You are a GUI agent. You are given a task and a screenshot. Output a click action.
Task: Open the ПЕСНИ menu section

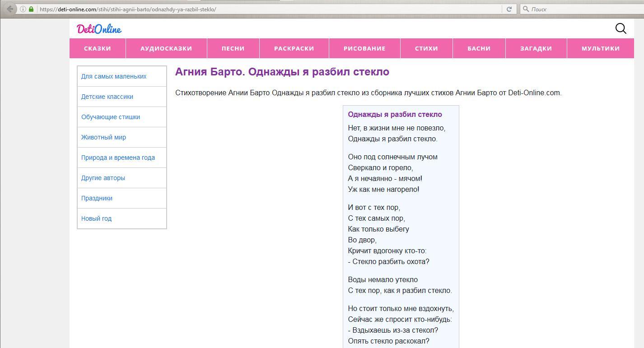pyautogui.click(x=233, y=48)
